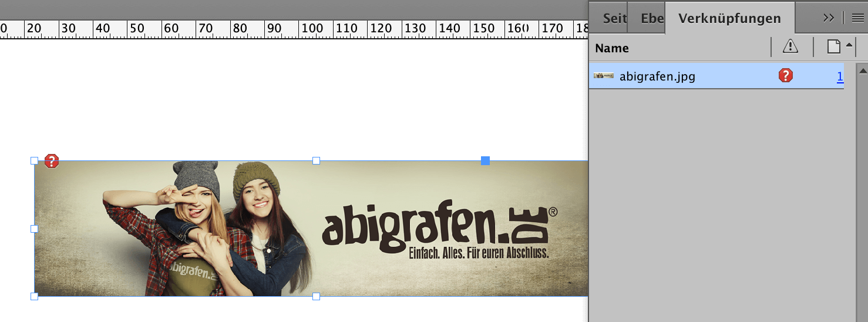Sort links by Name column header
868x322 pixels.
pyautogui.click(x=612, y=48)
